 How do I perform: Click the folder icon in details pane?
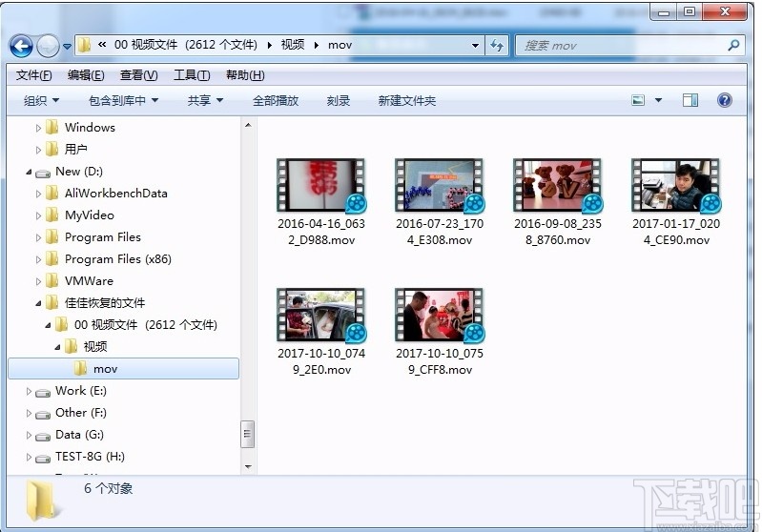pyautogui.click(x=42, y=500)
